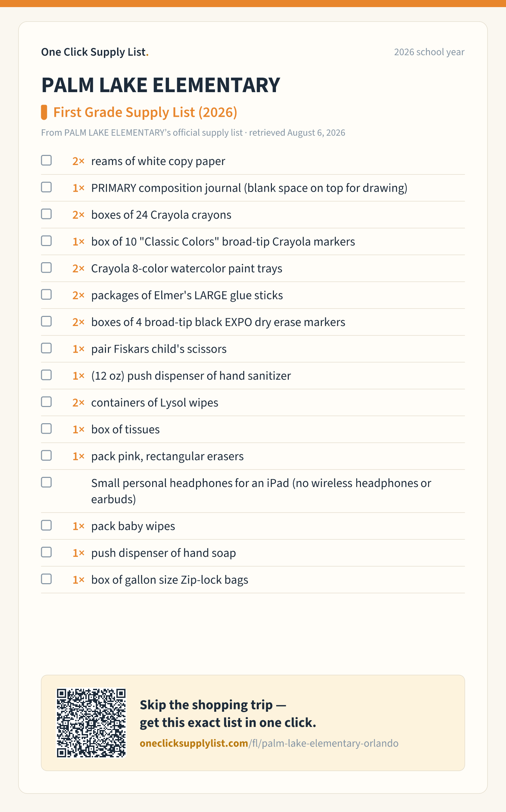The height and width of the screenshot is (812, 506).
Task: Mark gallon size Zip-lock bags checkbox
Action: 46,579
